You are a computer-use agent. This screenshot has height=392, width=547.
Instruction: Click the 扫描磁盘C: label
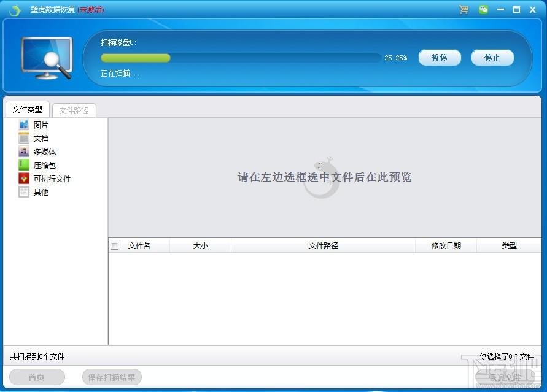tap(118, 42)
